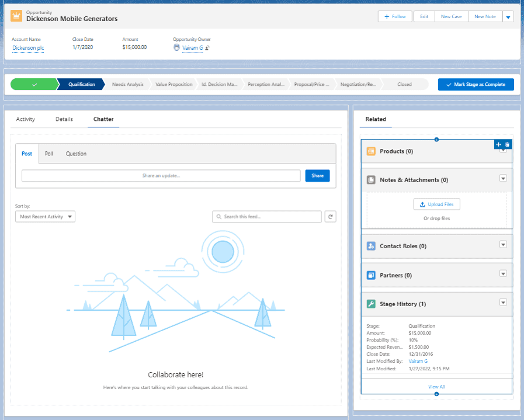524x420 pixels.
Task: Select the Post publisher tab
Action: (x=27, y=154)
